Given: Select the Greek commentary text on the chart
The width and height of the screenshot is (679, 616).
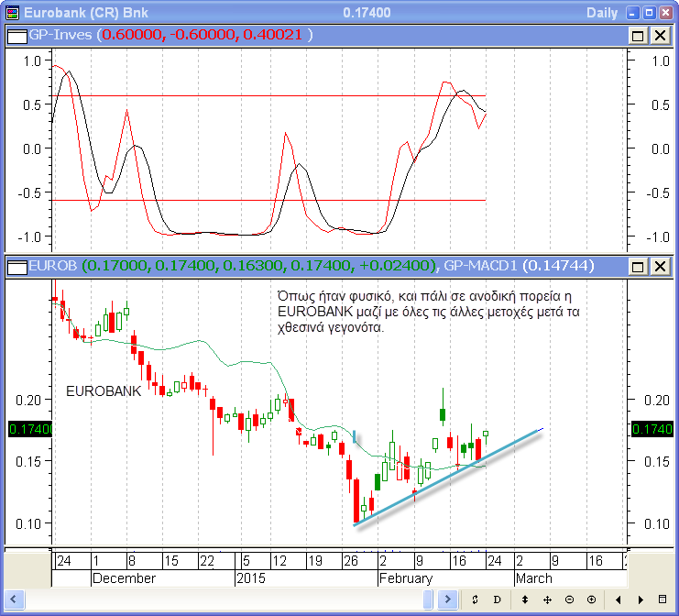Looking at the screenshot, I should click(x=428, y=312).
